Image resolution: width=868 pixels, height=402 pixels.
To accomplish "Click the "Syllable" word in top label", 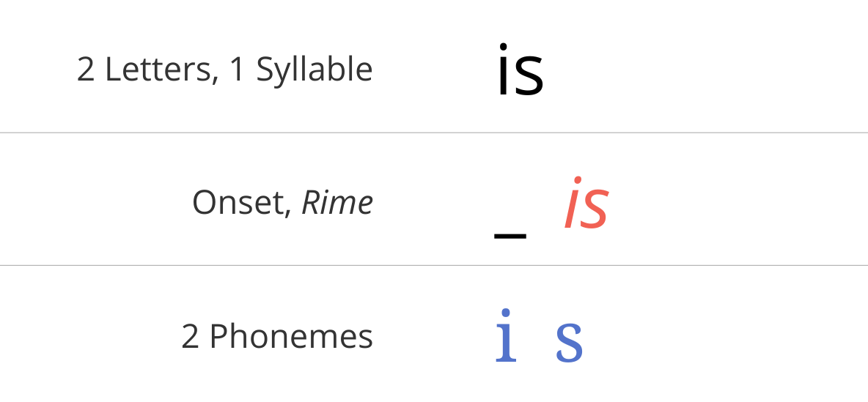I will (315, 70).
